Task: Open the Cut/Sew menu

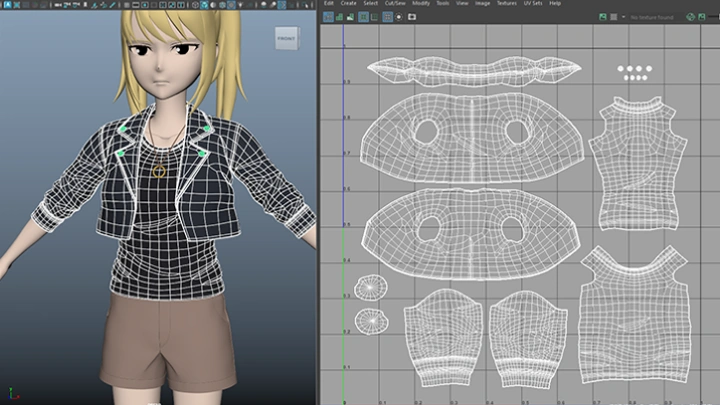Action: tap(395, 3)
